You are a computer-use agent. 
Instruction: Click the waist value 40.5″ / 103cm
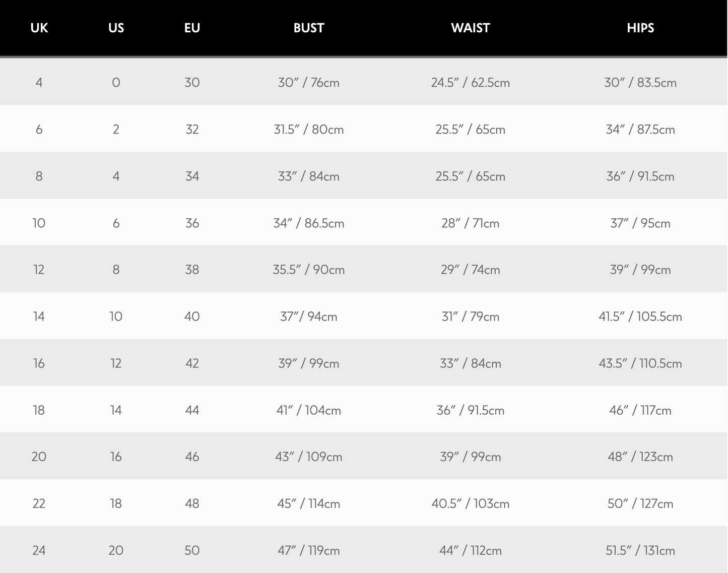click(x=470, y=503)
